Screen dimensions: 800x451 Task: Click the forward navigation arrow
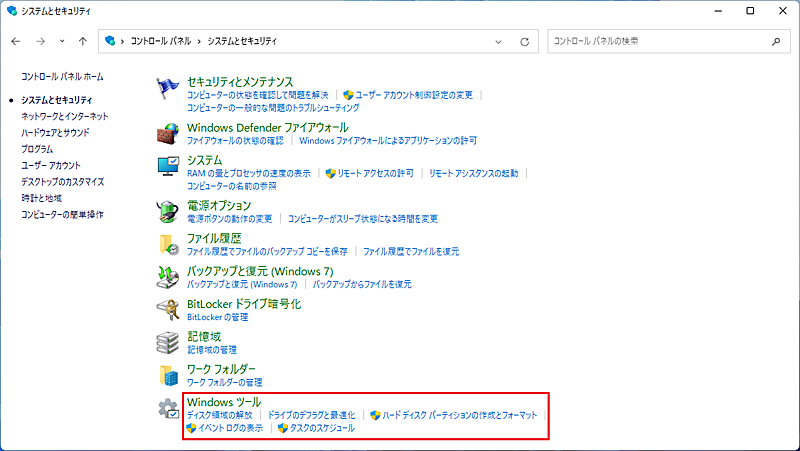(x=40, y=41)
